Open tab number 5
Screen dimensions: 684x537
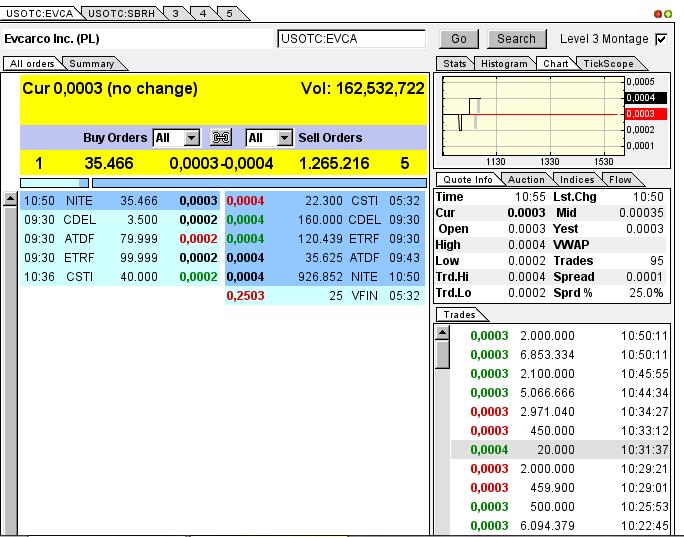click(x=229, y=14)
